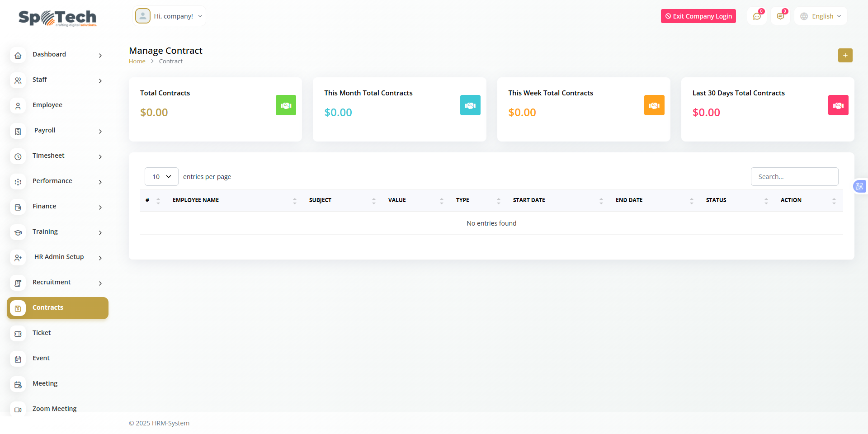Screen dimensions: 868x434
Task: Click the gold plus create contract icon
Action: coord(845,55)
